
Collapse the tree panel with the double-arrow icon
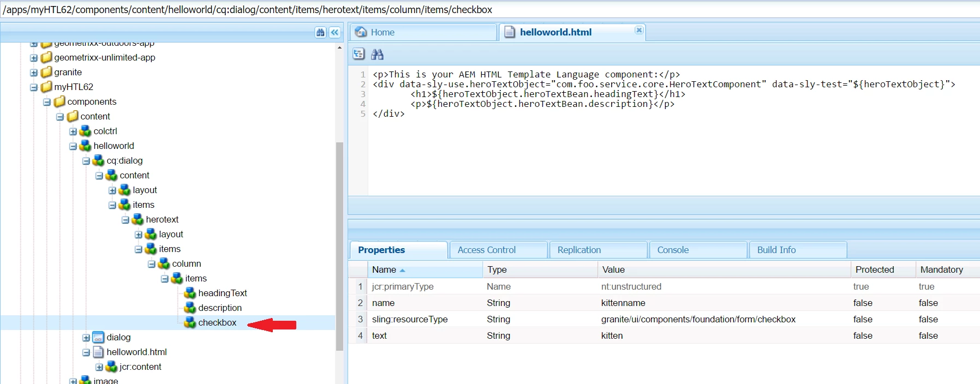pyautogui.click(x=334, y=33)
